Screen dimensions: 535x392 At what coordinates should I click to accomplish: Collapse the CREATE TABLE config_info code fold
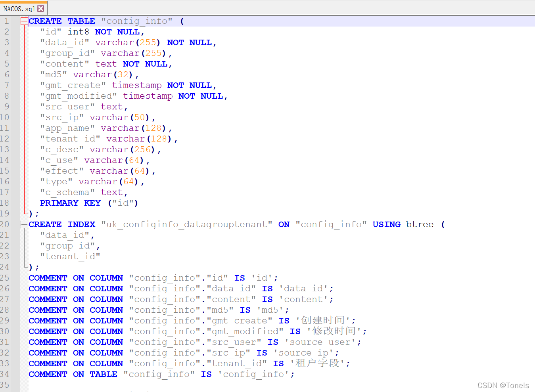[24, 21]
